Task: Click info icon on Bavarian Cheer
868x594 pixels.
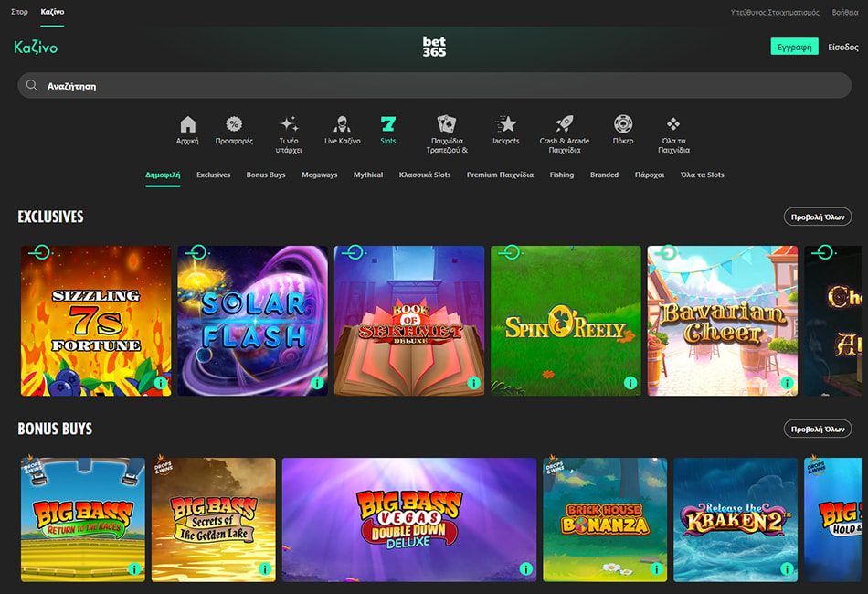Action: coord(787,383)
